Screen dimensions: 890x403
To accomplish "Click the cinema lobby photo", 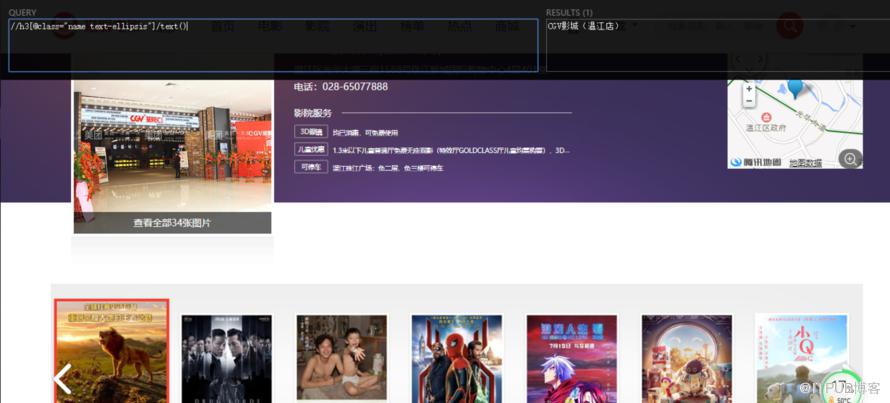I will (173, 146).
